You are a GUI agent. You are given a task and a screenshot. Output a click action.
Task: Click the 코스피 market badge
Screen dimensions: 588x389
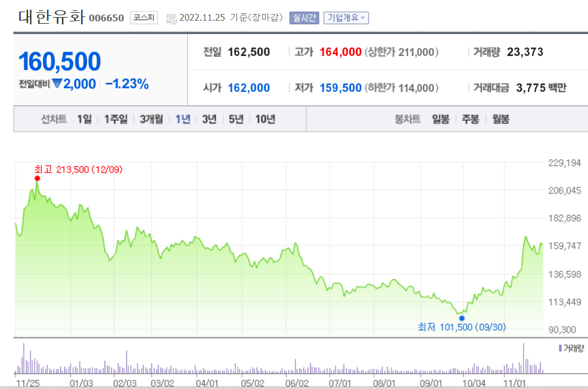click(x=144, y=18)
